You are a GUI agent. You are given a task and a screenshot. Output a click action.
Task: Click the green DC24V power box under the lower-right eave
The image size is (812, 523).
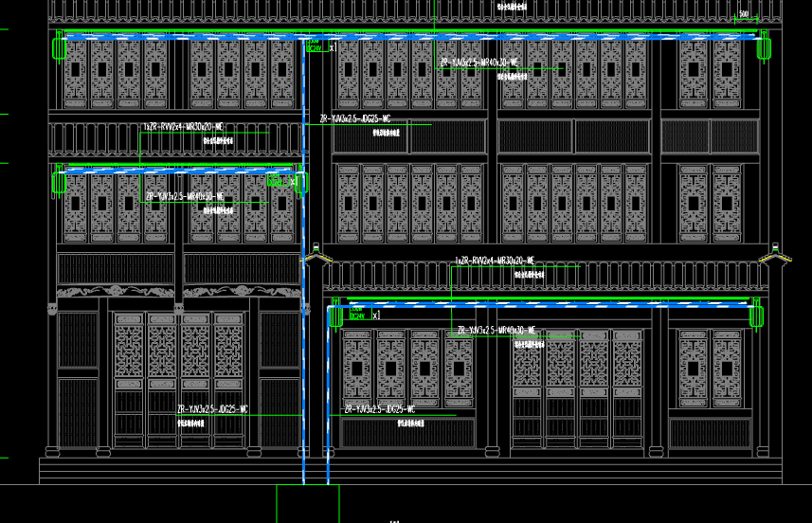[360, 314]
